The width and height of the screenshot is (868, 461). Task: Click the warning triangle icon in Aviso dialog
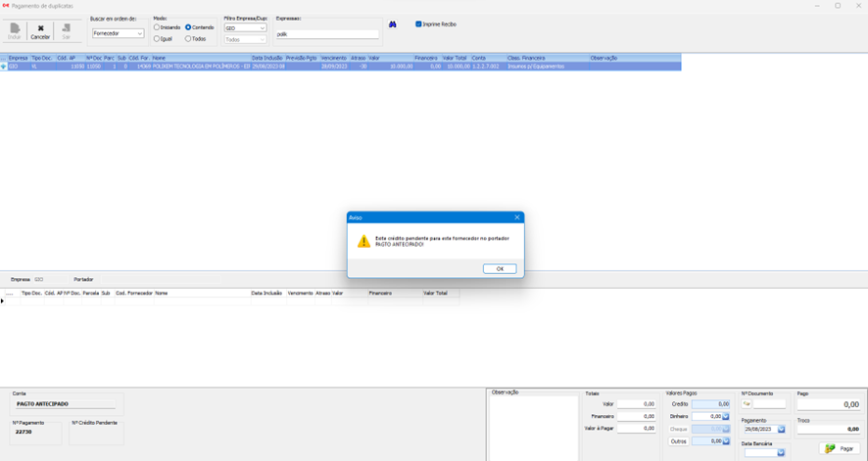click(363, 241)
